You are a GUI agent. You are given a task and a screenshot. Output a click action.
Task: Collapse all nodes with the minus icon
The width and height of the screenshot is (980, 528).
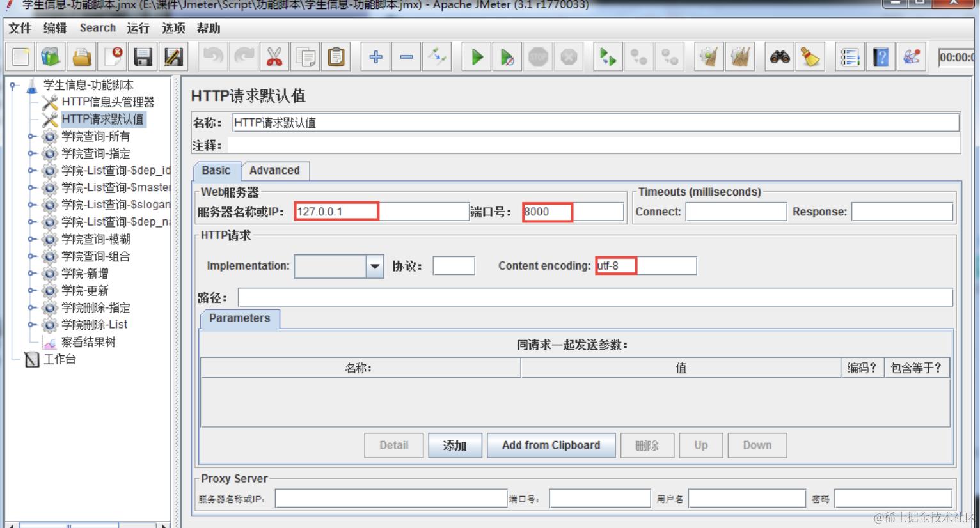406,57
